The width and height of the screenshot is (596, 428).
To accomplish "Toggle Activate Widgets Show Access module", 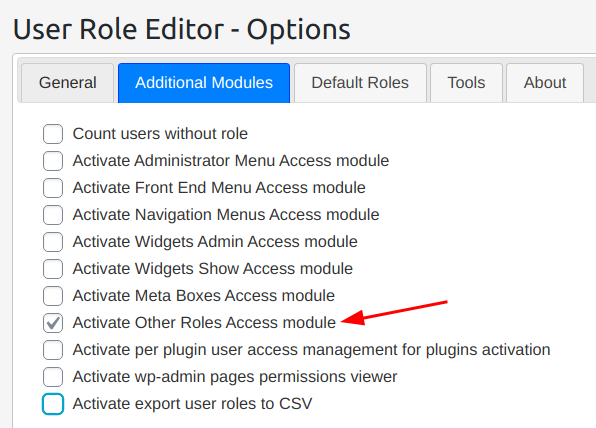I will coord(53,269).
